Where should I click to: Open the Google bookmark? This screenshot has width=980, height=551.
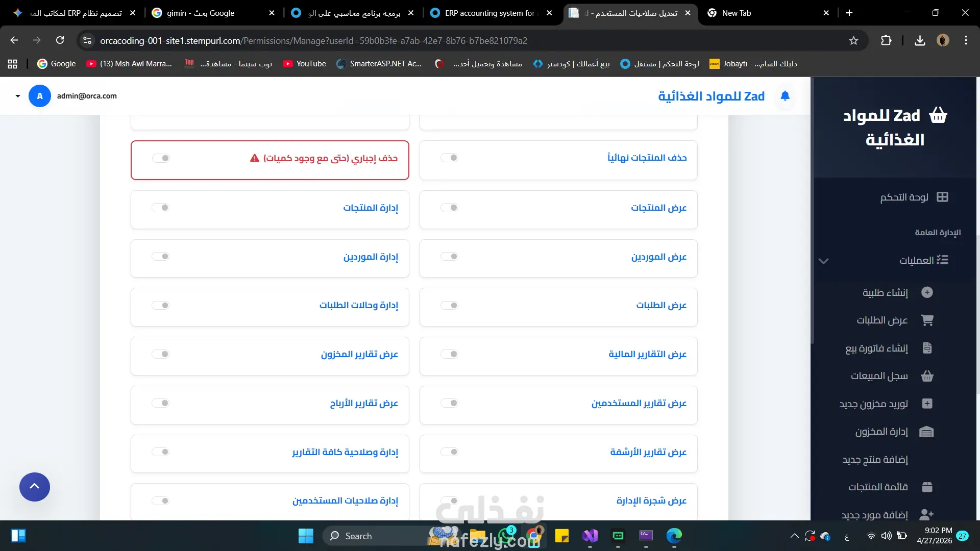pos(57,64)
